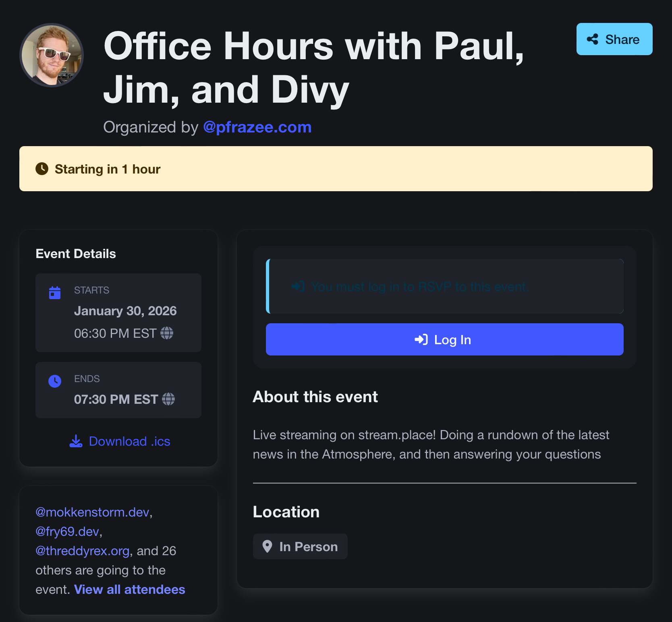This screenshot has height=622, width=672.
Task: Open the @pfrazee.com organizer profile link
Action: tap(257, 127)
